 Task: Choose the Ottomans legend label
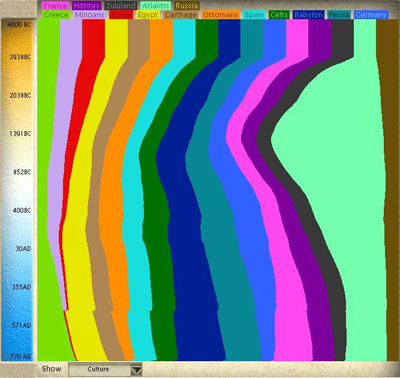tap(220, 15)
